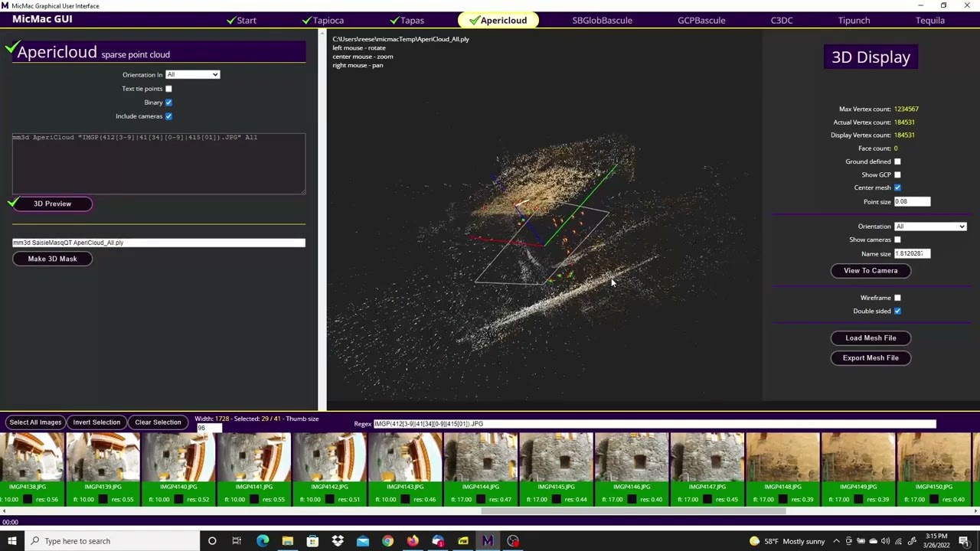Open the notification center icon

(964, 541)
